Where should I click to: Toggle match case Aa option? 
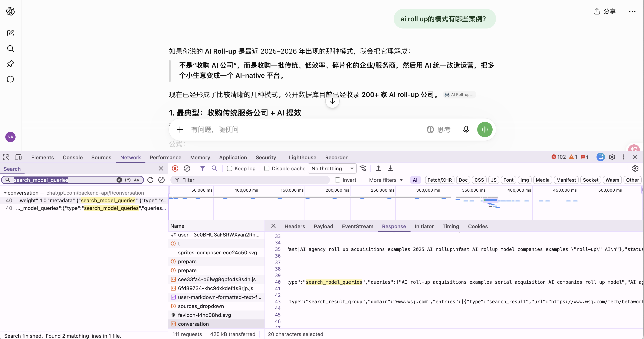coord(137,180)
